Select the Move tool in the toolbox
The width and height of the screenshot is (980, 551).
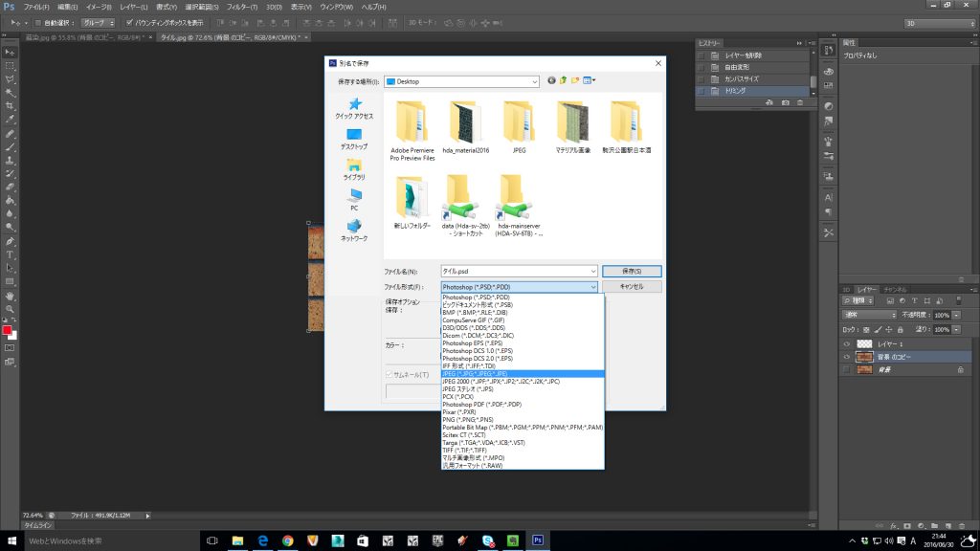pos(10,53)
